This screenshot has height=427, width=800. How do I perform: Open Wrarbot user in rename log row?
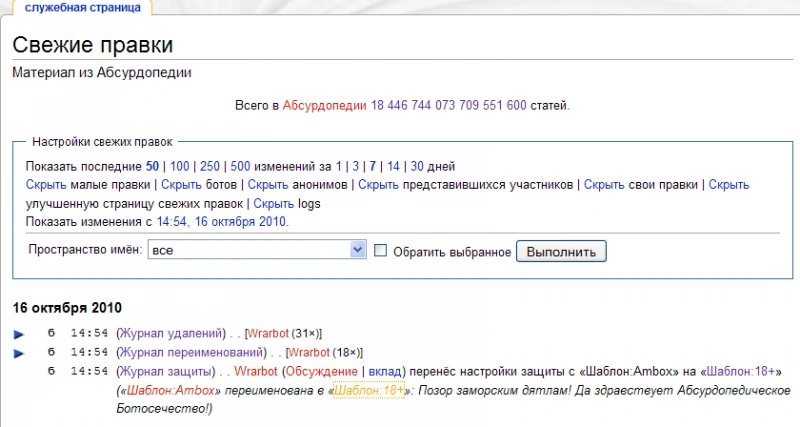pyautogui.click(x=309, y=352)
